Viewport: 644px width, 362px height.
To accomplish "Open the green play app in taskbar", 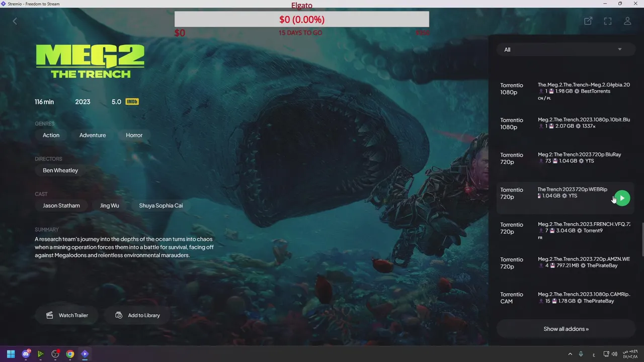I will point(40,354).
